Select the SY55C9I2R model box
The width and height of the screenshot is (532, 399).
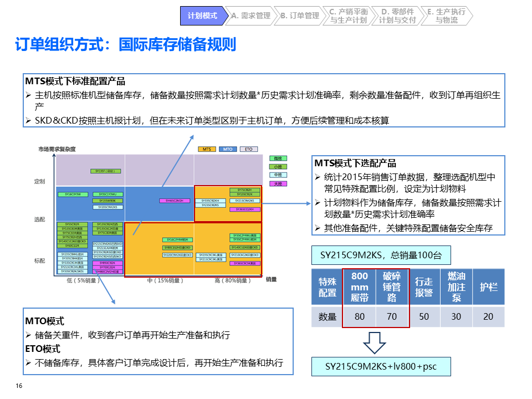72,224
